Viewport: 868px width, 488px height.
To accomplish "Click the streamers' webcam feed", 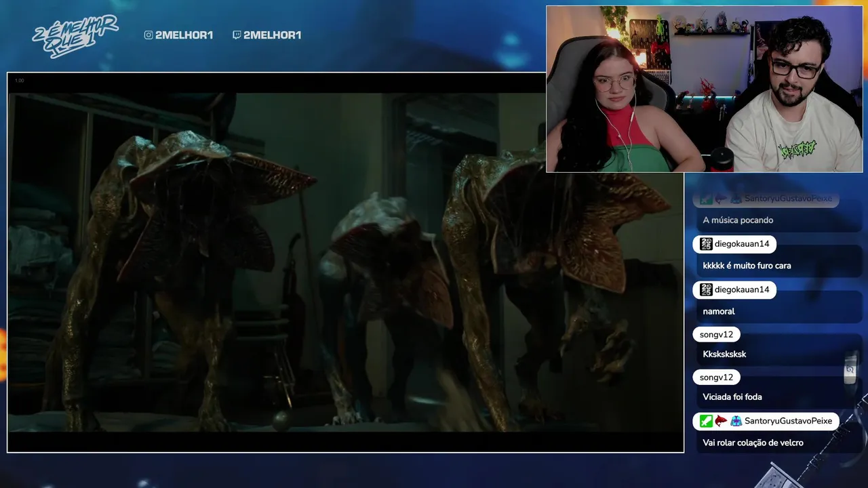I will coord(705,89).
